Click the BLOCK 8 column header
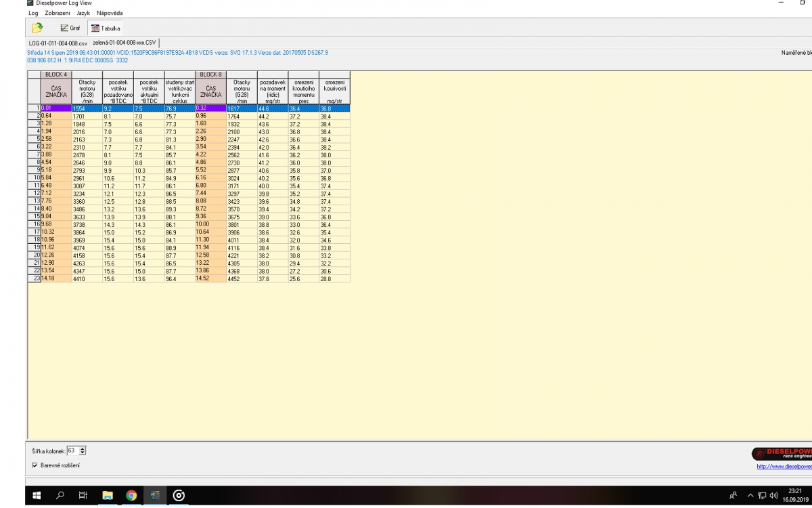 click(x=210, y=74)
